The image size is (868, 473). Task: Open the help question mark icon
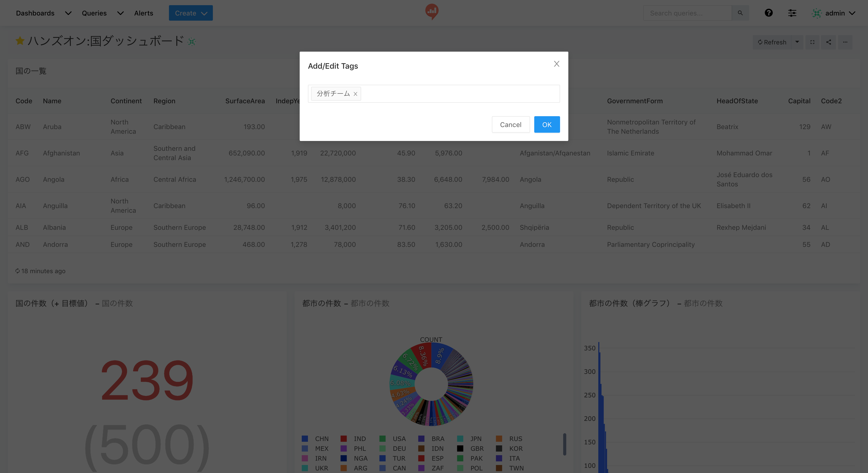click(768, 13)
